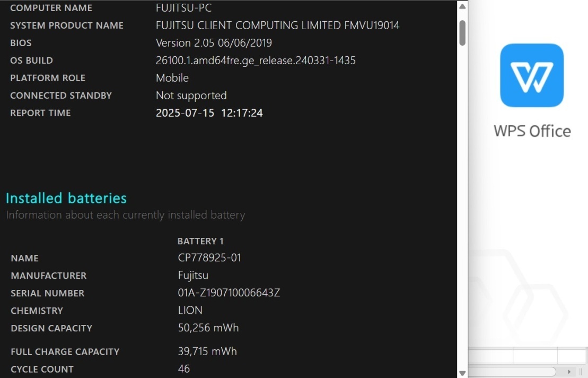The height and width of the screenshot is (378, 588).
Task: Click design capacity value 50,256 mWh
Action: (208, 328)
